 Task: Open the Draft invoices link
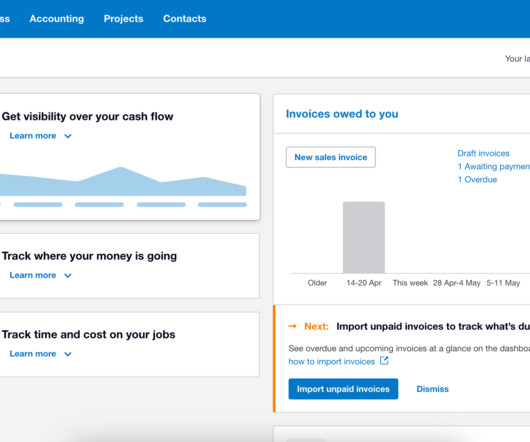click(x=483, y=153)
